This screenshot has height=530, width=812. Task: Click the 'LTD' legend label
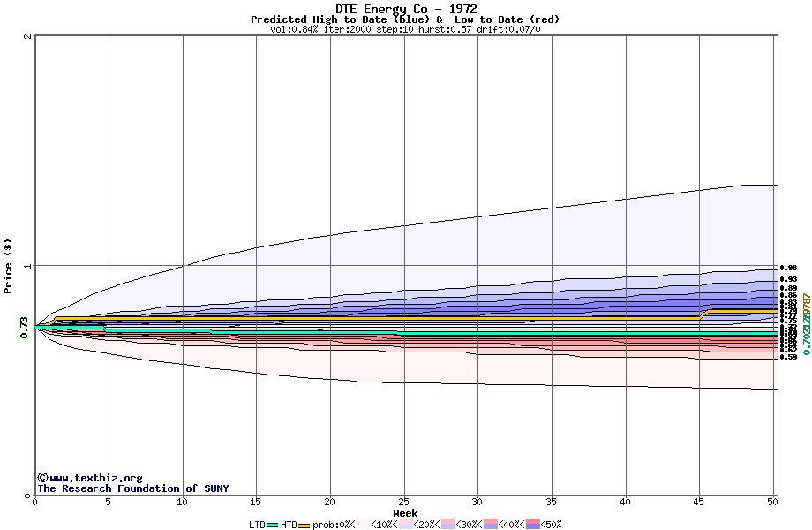click(257, 525)
